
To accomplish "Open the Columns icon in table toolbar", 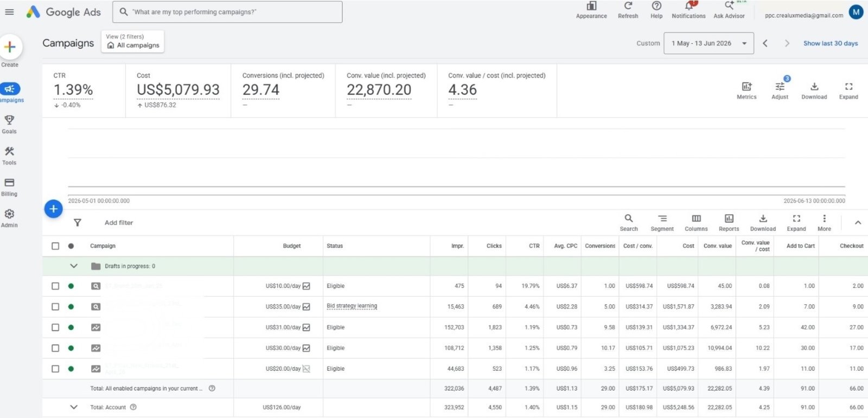I will tap(696, 218).
